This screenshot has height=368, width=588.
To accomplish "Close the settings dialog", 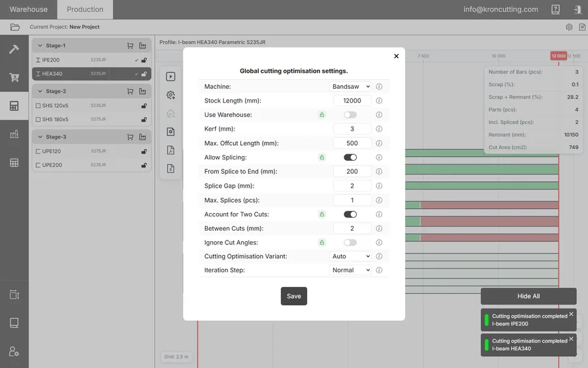I will click(x=397, y=56).
